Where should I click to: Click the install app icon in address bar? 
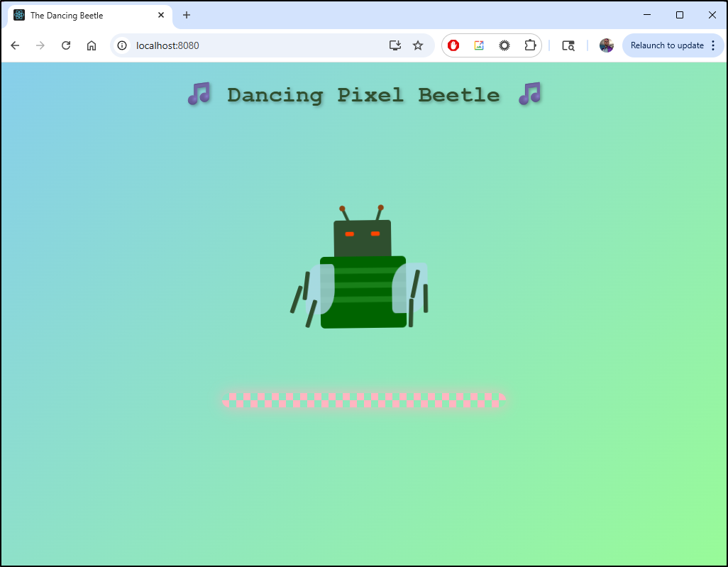395,45
